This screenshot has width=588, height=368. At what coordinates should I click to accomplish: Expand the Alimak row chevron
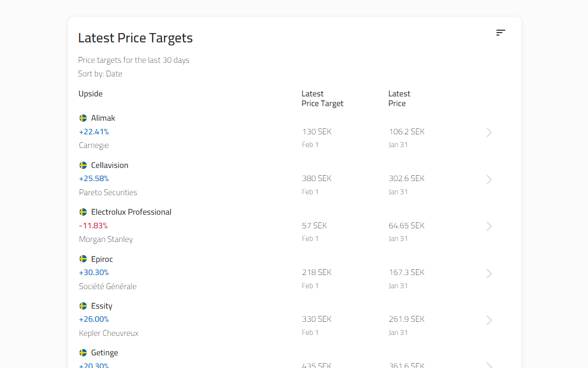pos(489,132)
